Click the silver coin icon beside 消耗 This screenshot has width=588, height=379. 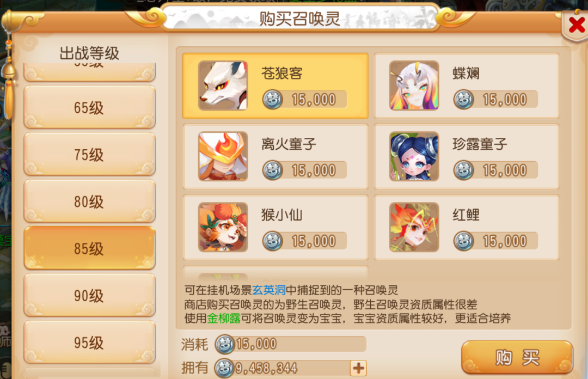coord(225,345)
